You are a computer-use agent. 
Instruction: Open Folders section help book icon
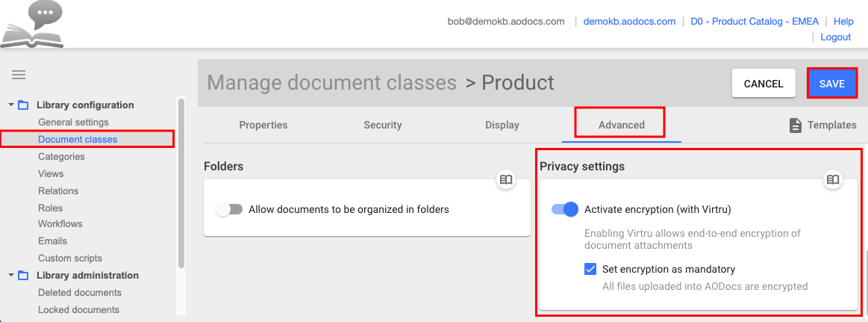click(x=506, y=179)
